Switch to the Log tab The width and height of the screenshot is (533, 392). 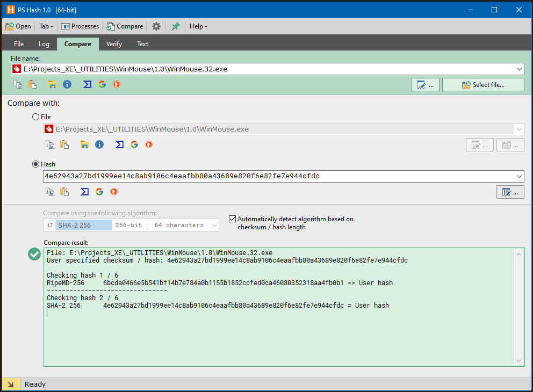[x=44, y=44]
